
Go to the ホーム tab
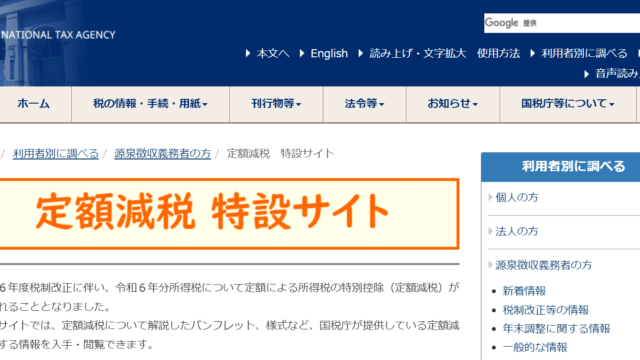(x=33, y=104)
